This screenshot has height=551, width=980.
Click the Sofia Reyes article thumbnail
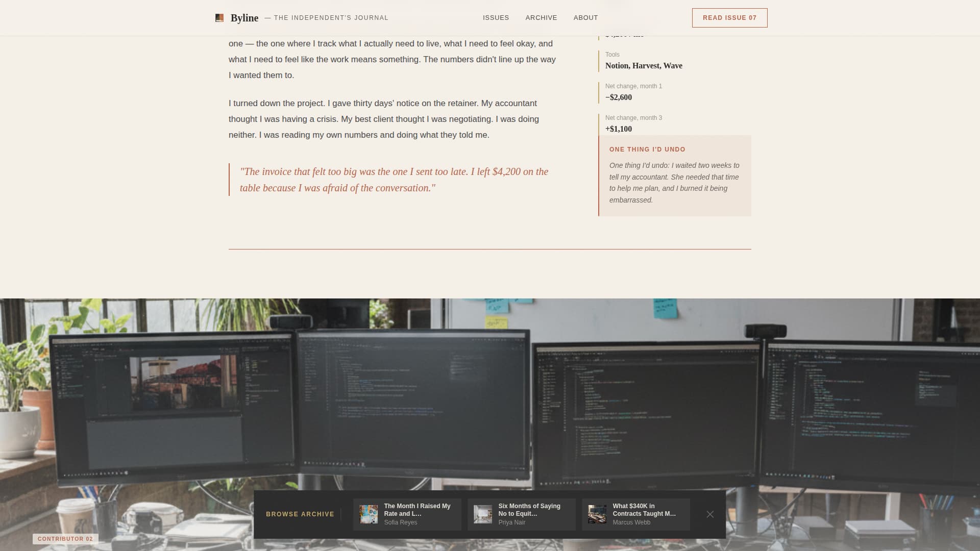369,514
